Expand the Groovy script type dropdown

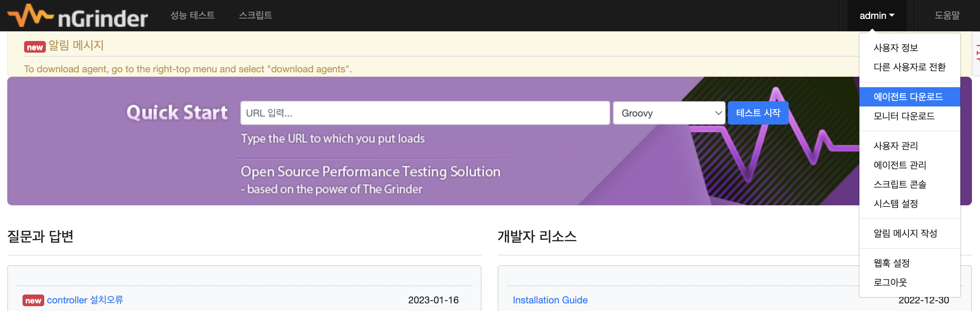[x=669, y=113]
